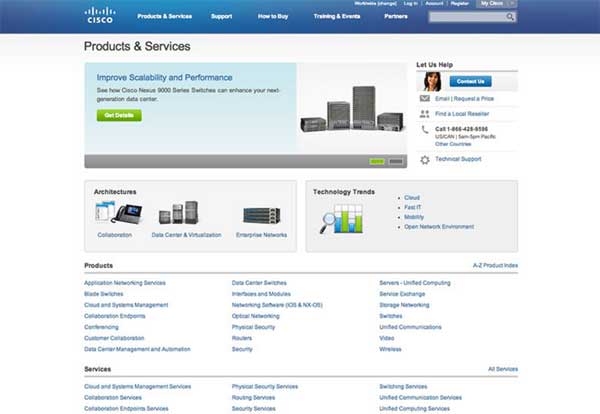Click Switching Services link

click(403, 387)
